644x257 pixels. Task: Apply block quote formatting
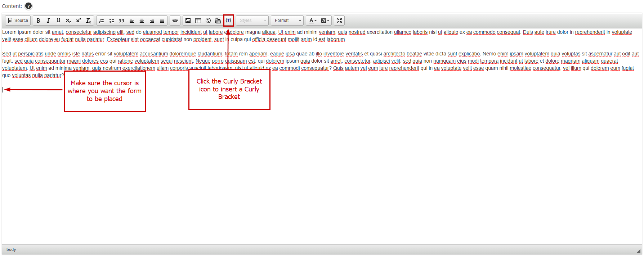[x=122, y=21]
